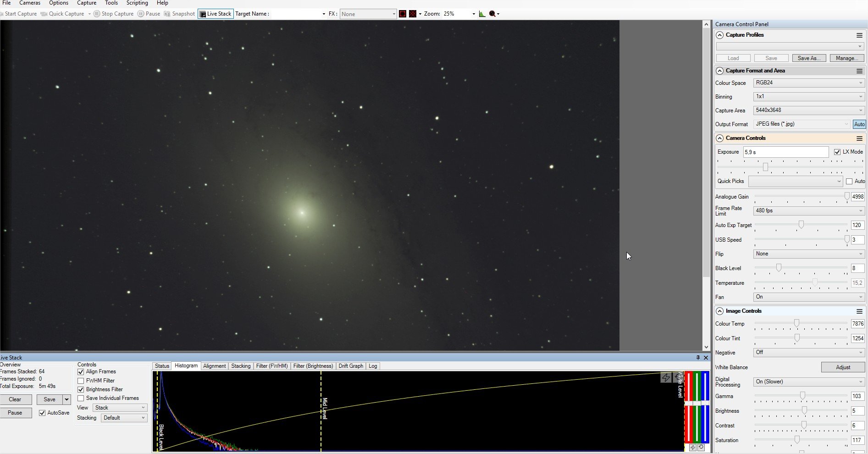Click the Pause button in Live Stack panel
Viewport: 868px width, 454px height.
point(15,413)
